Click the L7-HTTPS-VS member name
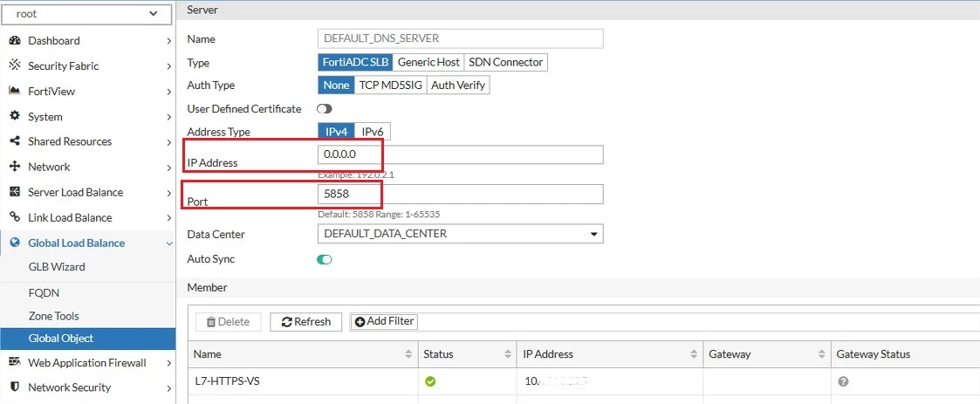This screenshot has width=980, height=404. [226, 380]
